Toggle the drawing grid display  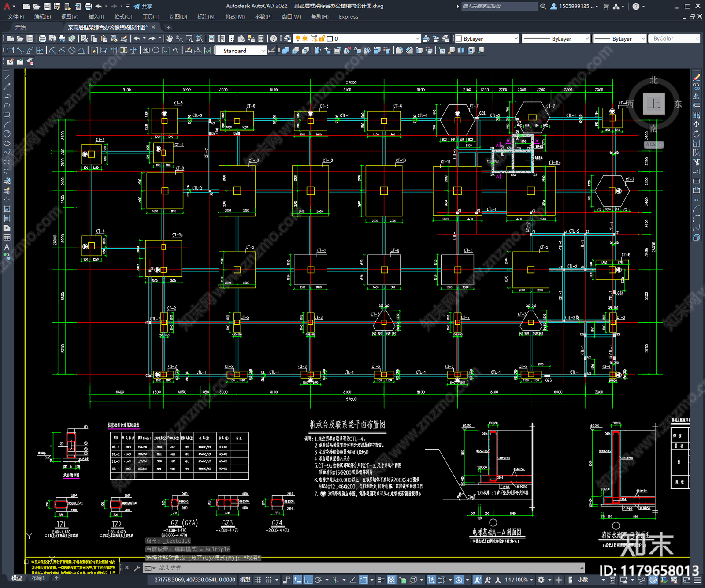[258, 580]
